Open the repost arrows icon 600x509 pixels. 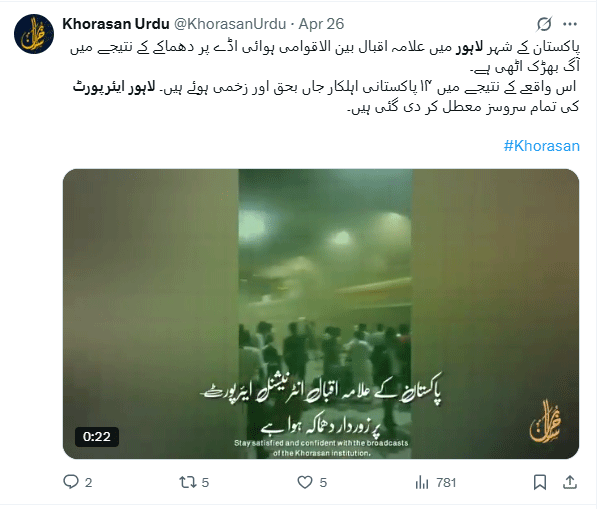tap(188, 482)
